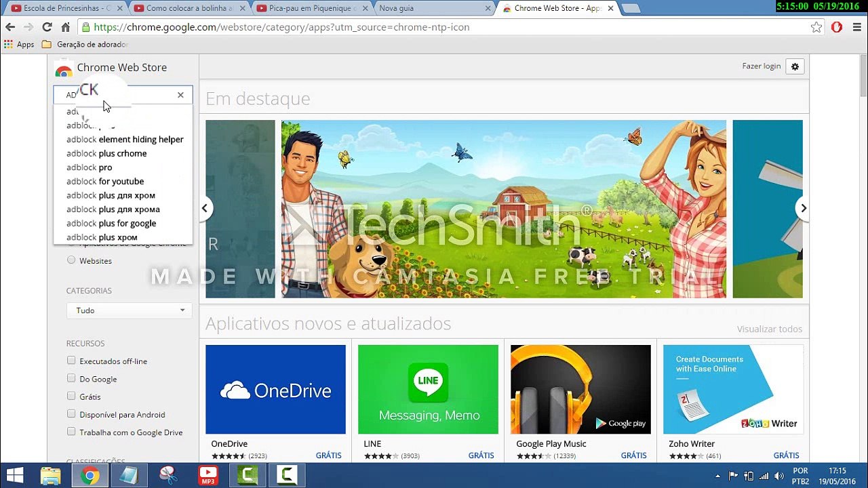Choose suggestion adblock element hiding helper
This screenshot has height=488, width=868.
(125, 140)
